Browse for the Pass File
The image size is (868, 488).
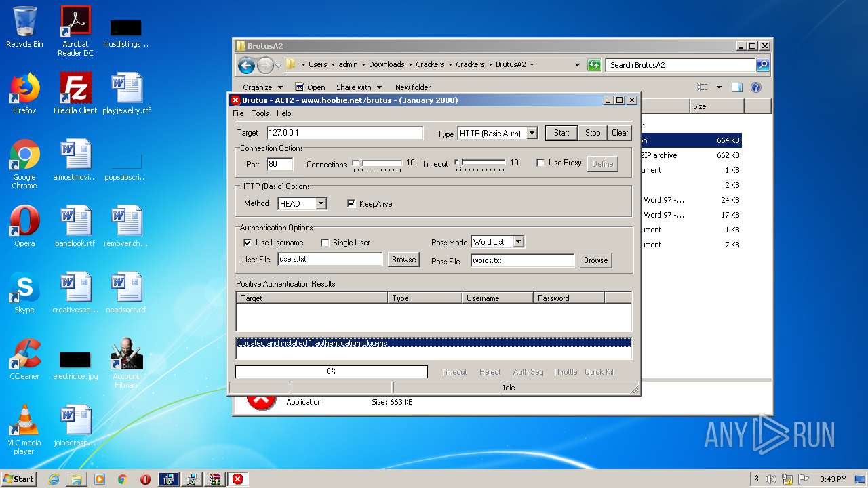pos(595,260)
